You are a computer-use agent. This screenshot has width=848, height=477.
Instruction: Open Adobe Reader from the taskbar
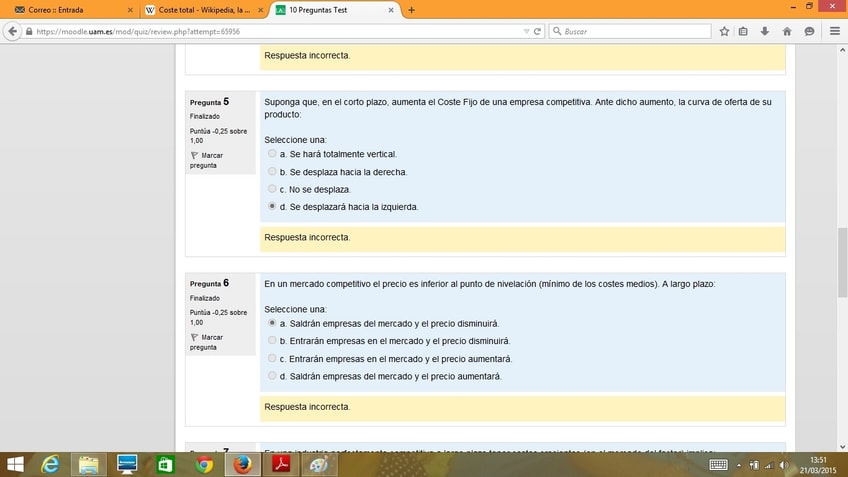[x=281, y=465]
